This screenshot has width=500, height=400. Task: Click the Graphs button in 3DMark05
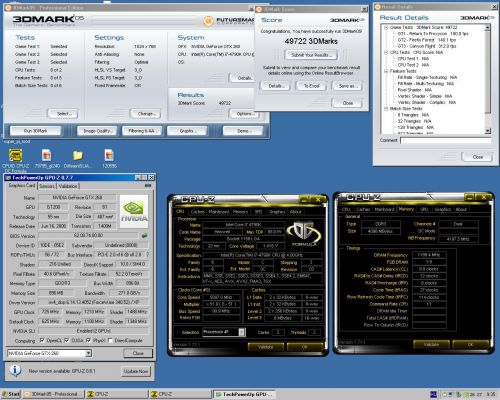187,131
